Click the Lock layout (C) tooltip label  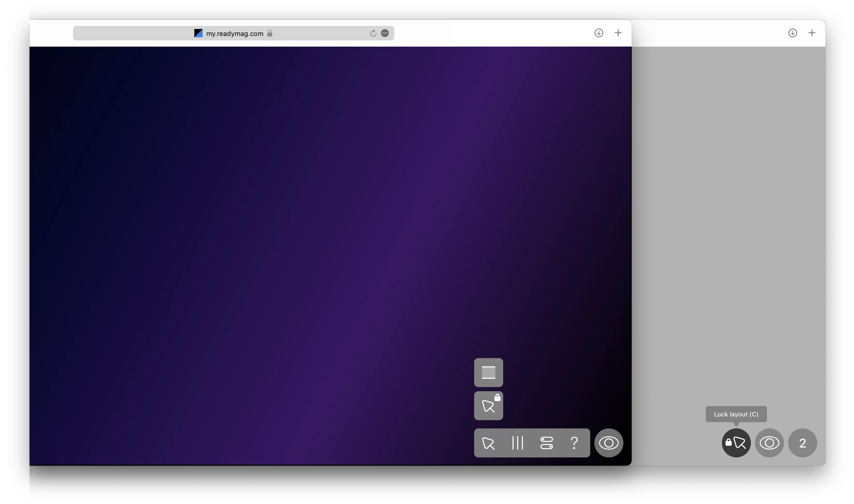736,414
